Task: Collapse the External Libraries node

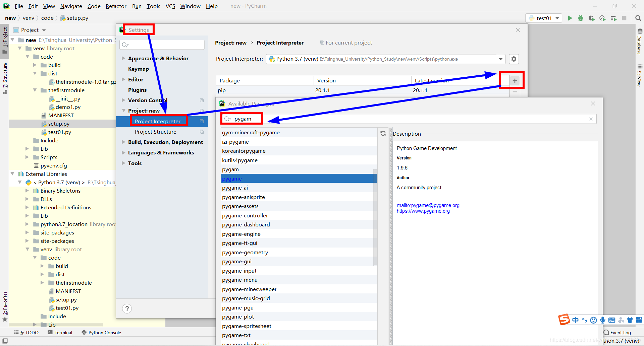Action: coord(12,174)
